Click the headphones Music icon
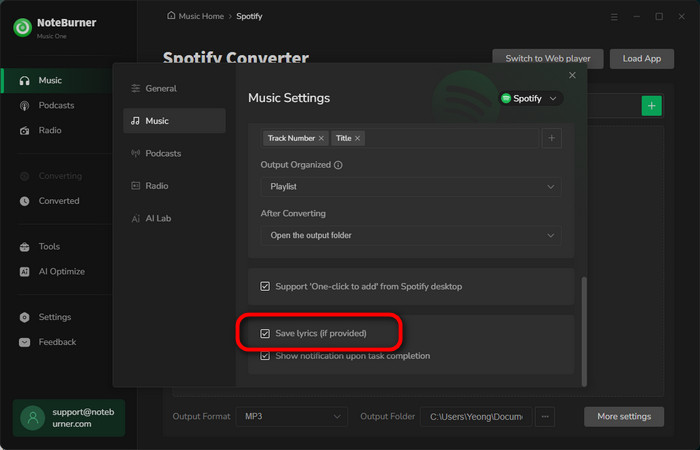This screenshot has height=450, width=700. [25, 81]
